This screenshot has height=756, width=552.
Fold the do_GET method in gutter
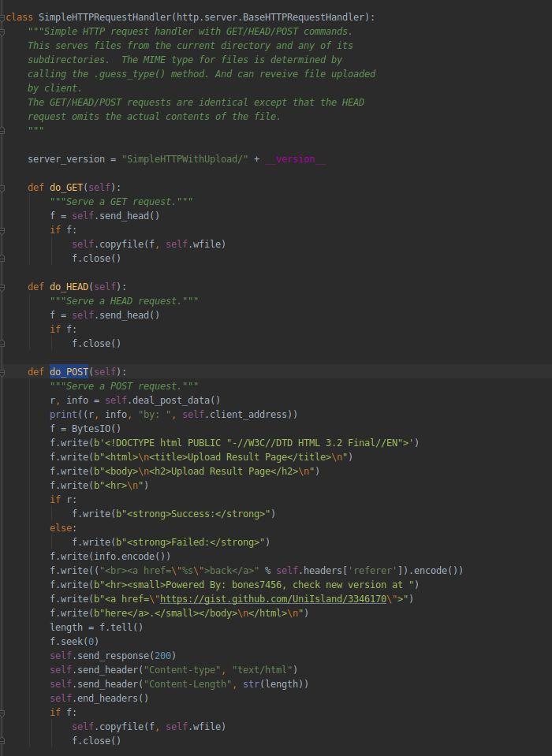[2, 188]
